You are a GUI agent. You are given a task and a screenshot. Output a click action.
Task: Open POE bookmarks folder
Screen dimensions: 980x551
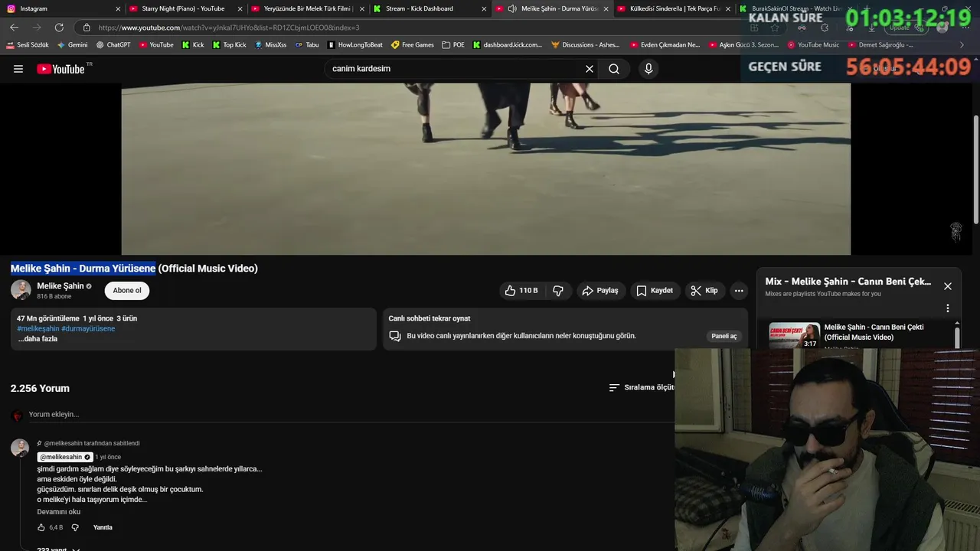click(x=453, y=45)
